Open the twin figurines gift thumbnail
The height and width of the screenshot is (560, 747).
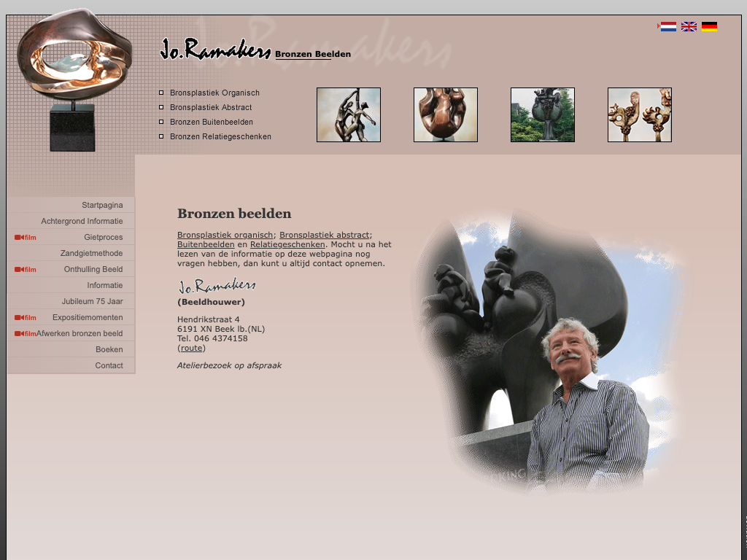[x=639, y=114]
